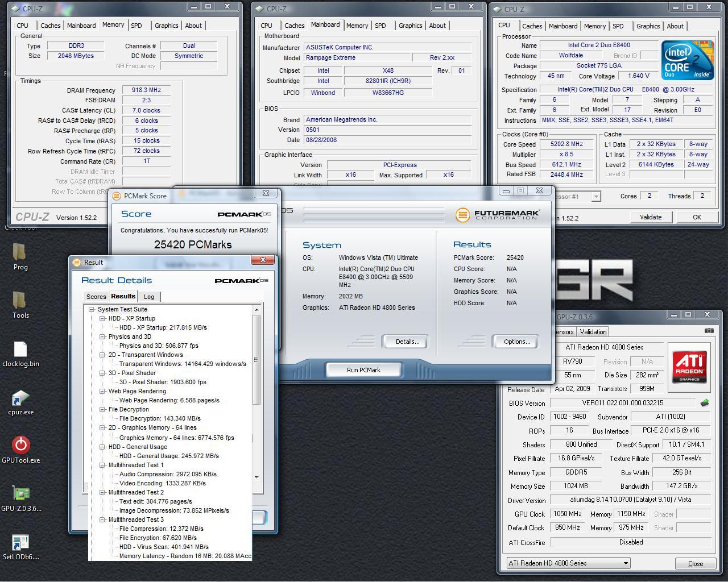This screenshot has width=728, height=582.
Task: Collapse the HDD - XP Startup node
Action: [102, 319]
